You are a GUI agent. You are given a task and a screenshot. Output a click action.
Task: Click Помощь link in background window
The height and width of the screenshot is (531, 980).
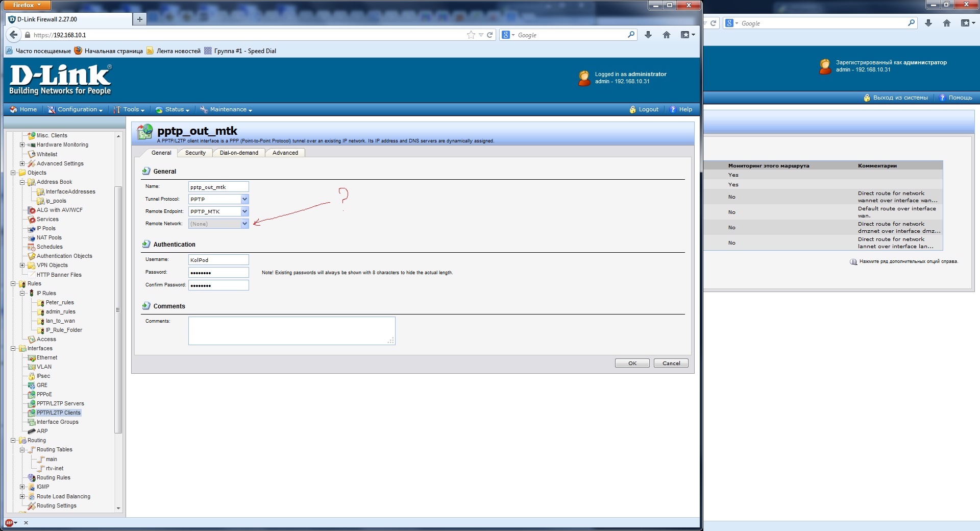(x=956, y=98)
